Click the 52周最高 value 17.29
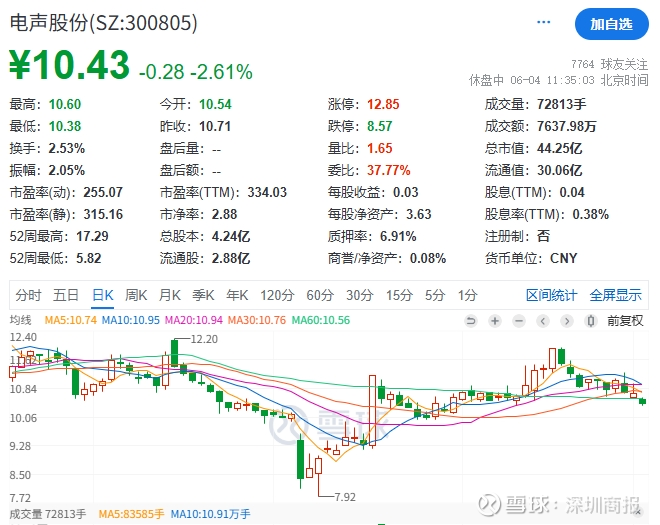 [x=92, y=236]
